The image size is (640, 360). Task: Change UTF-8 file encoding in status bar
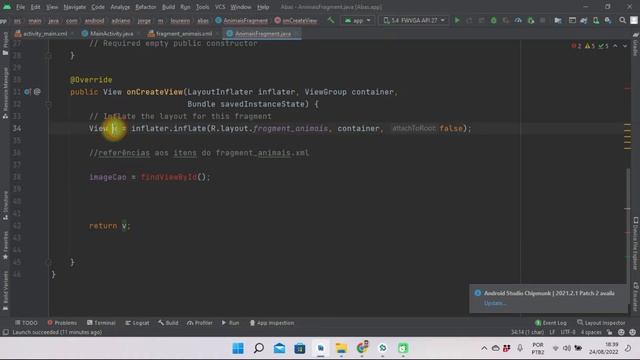[x=568, y=332]
